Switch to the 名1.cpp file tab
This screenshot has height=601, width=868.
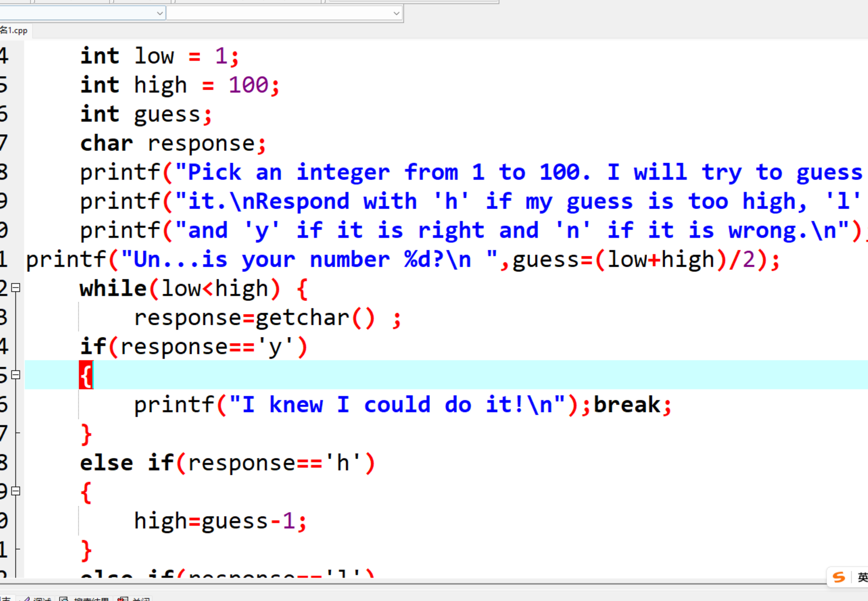click(14, 31)
